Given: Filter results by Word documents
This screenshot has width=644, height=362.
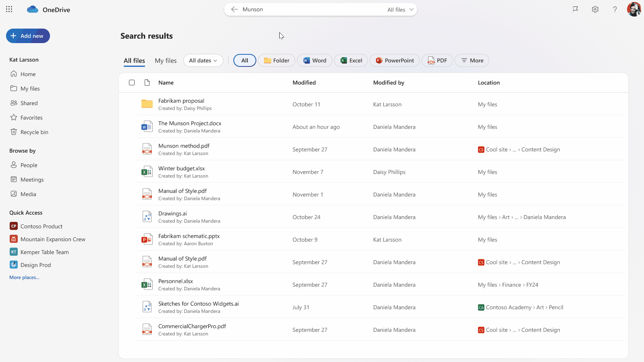Looking at the screenshot, I should click(315, 60).
